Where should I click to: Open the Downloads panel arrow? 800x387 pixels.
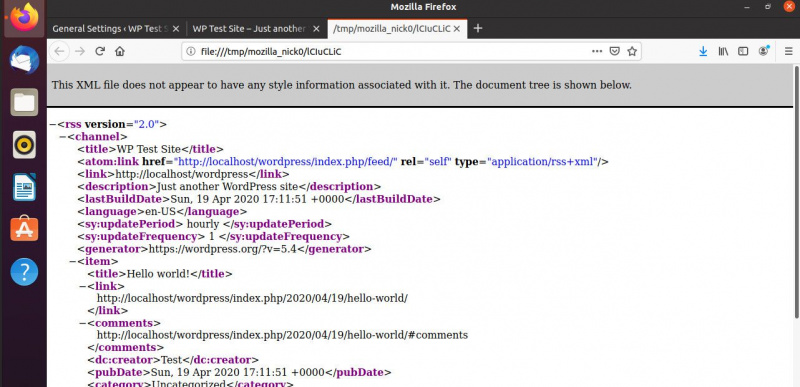coord(703,51)
